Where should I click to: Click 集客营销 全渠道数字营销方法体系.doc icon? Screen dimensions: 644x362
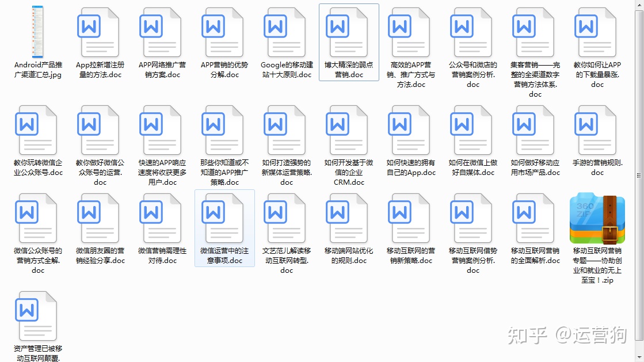coord(533,32)
